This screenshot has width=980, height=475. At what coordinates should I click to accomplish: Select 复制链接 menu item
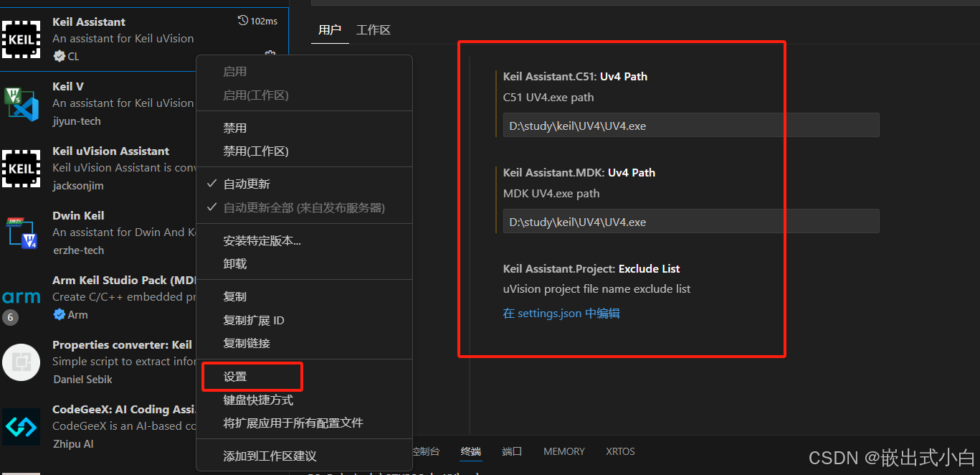304,343
